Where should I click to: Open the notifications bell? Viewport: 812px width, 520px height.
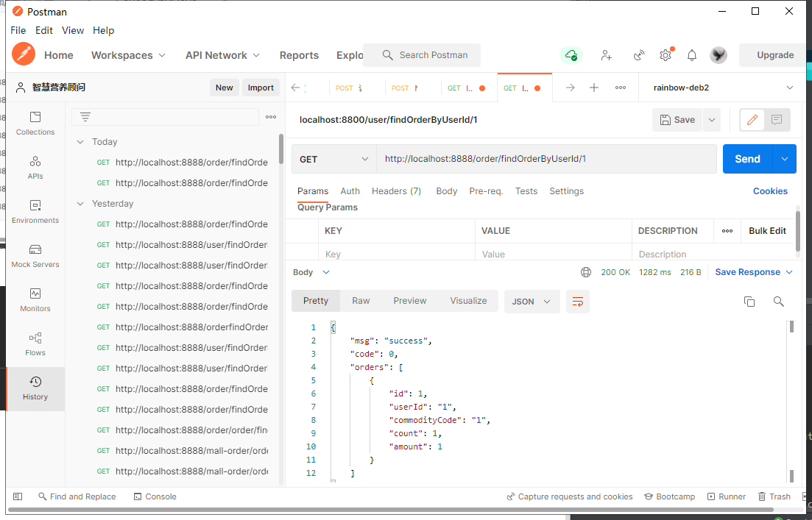pos(692,55)
